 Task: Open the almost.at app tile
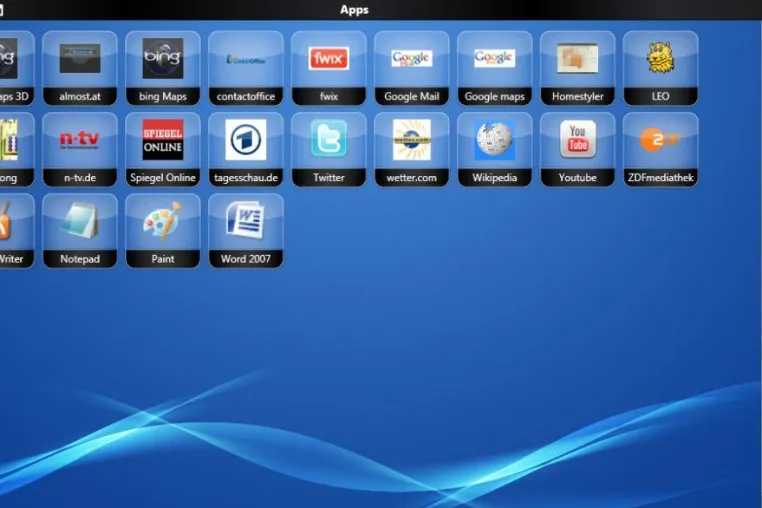80,68
